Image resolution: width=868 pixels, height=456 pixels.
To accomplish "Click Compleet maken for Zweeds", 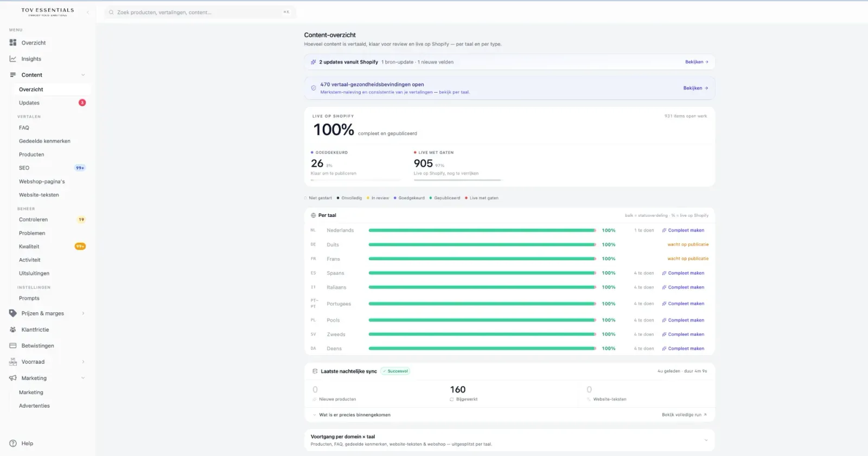I will [x=683, y=335].
